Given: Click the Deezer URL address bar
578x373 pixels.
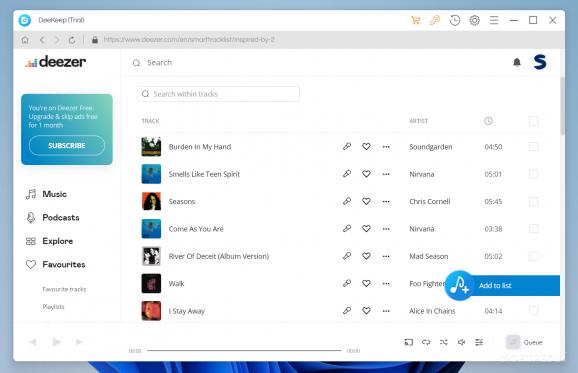Looking at the screenshot, I should click(x=189, y=40).
